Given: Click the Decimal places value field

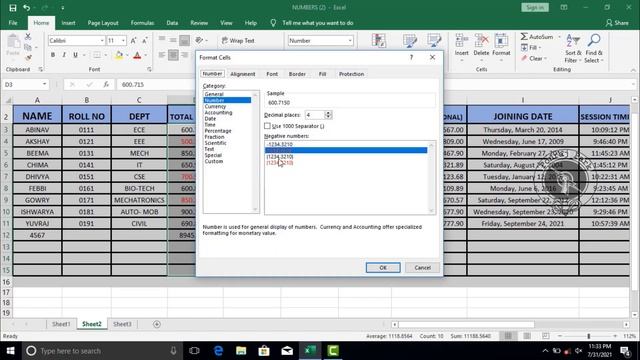Looking at the screenshot, I should pyautogui.click(x=314, y=115).
